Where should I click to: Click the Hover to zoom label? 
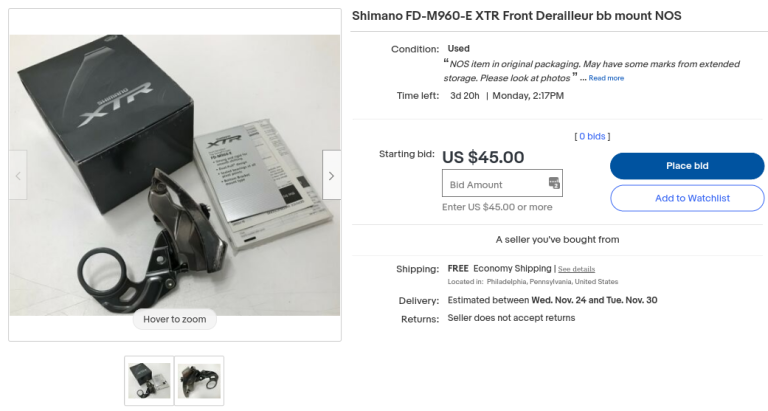pyautogui.click(x=175, y=319)
